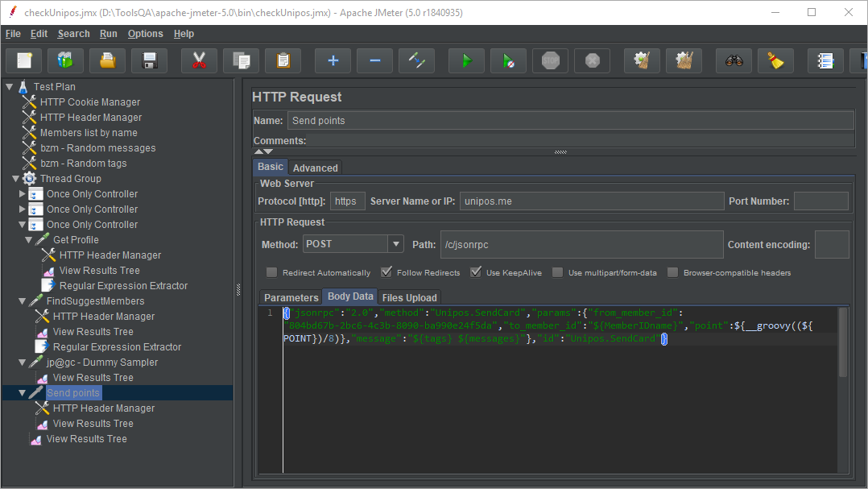Click the Toggle wand toolbar icon
Screen dimensions: 868x489
click(416, 60)
